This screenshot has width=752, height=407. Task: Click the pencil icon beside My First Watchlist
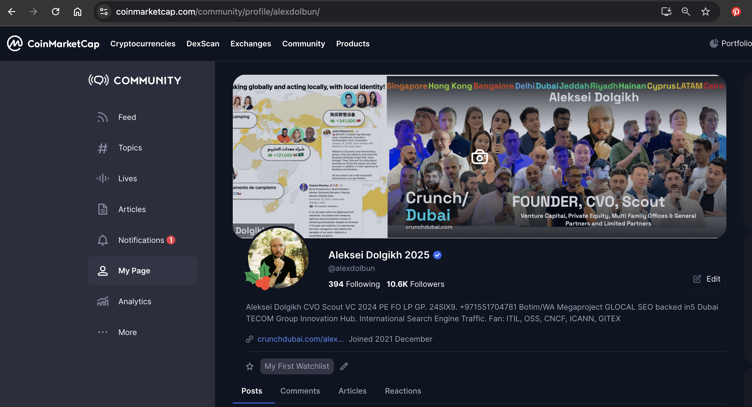pos(344,367)
